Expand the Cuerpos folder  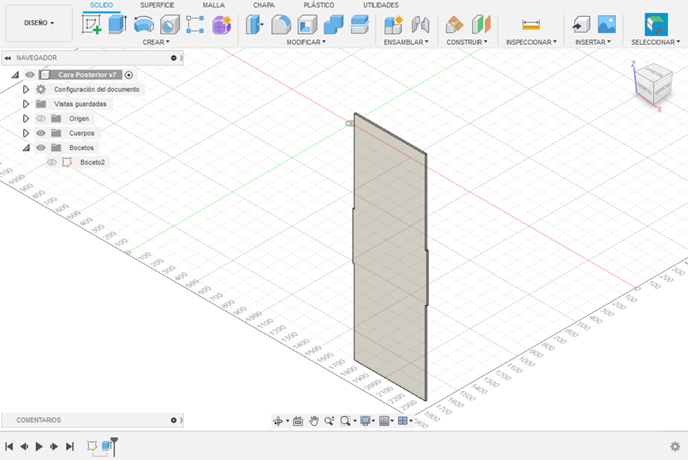pos(26,133)
